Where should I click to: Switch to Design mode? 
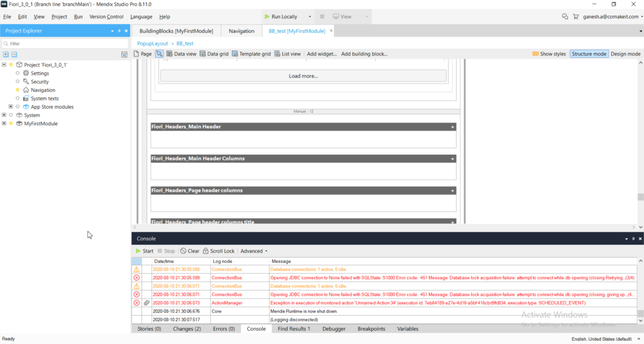(x=626, y=54)
